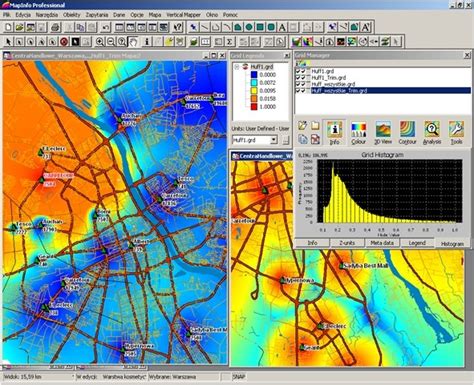Open the Vertical Mapper menu
474x385 pixels.
click(183, 15)
